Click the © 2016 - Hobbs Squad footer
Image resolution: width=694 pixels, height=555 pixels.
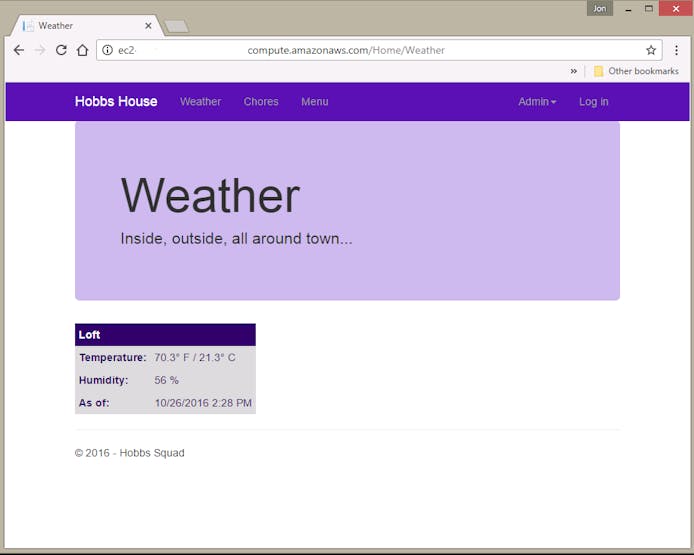point(130,453)
